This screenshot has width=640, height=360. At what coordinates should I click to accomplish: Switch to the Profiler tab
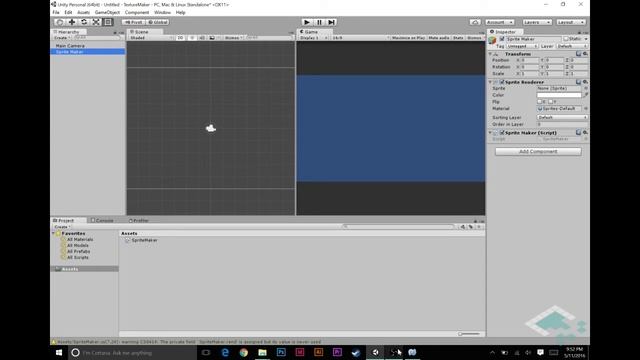139,220
